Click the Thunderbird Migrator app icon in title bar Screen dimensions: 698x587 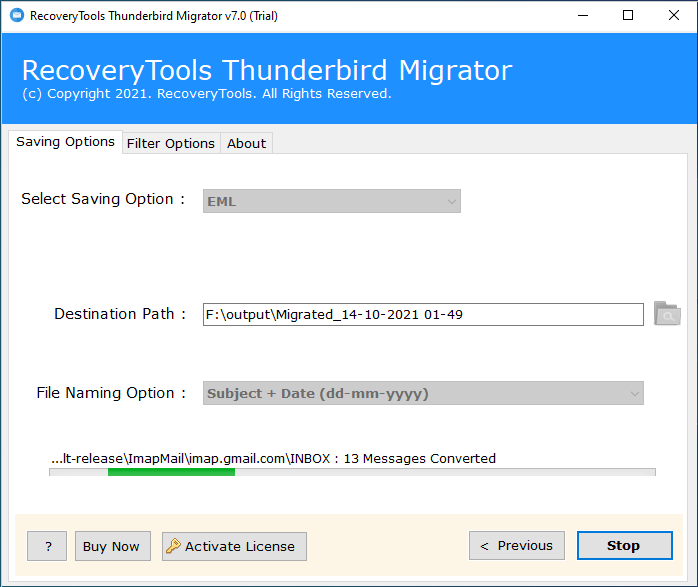pos(17,16)
